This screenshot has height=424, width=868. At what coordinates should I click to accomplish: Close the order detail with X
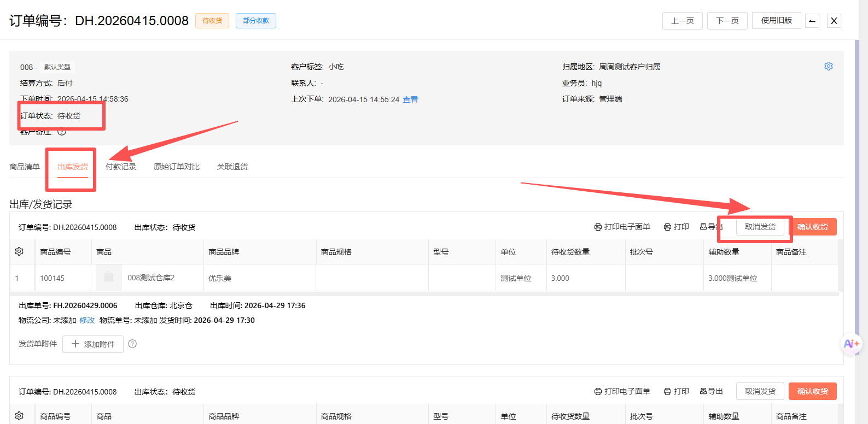coord(834,21)
